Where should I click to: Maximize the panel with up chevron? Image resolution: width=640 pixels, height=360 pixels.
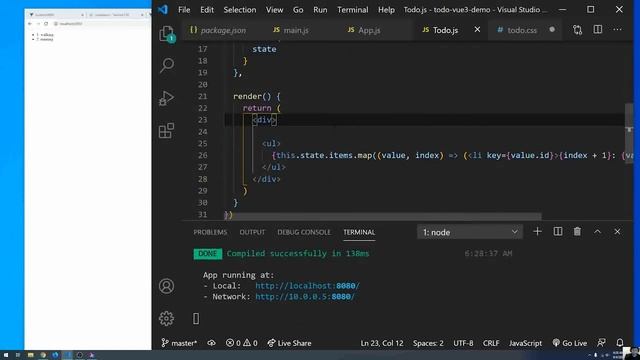(x=598, y=232)
